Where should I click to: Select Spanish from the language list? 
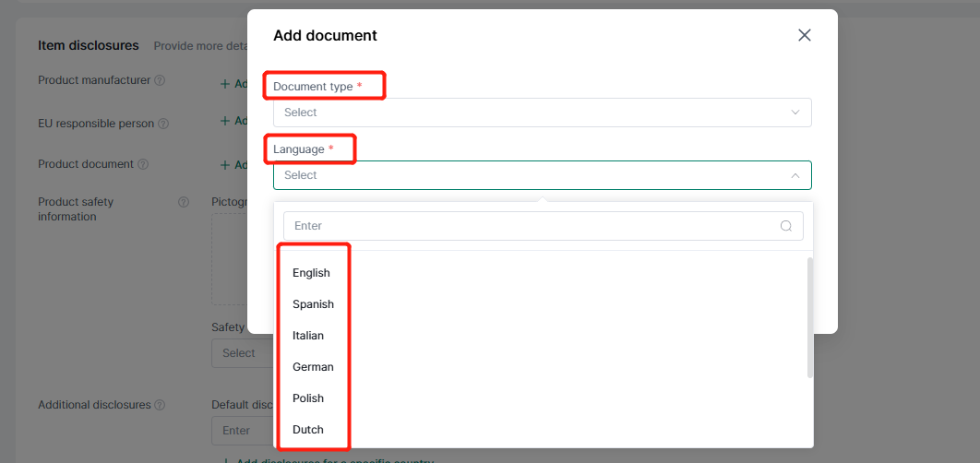pos(313,304)
